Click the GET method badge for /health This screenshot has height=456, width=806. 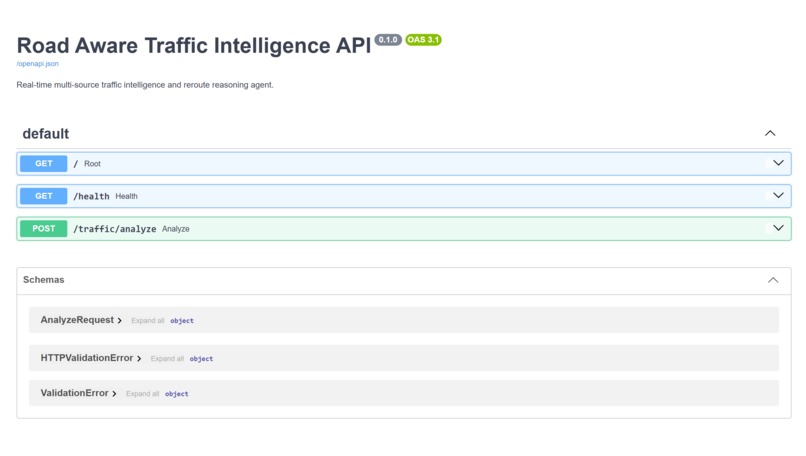click(44, 196)
